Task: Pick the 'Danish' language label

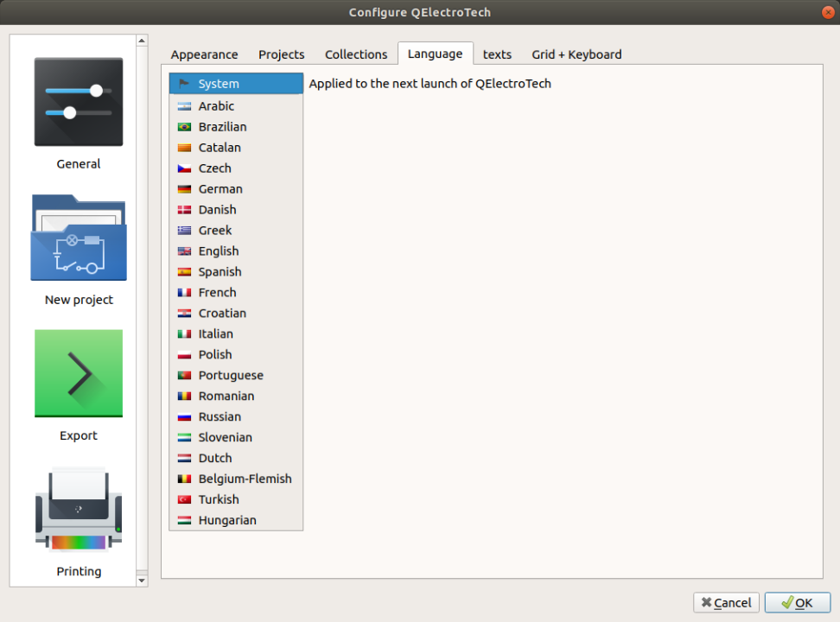Action: [218, 210]
